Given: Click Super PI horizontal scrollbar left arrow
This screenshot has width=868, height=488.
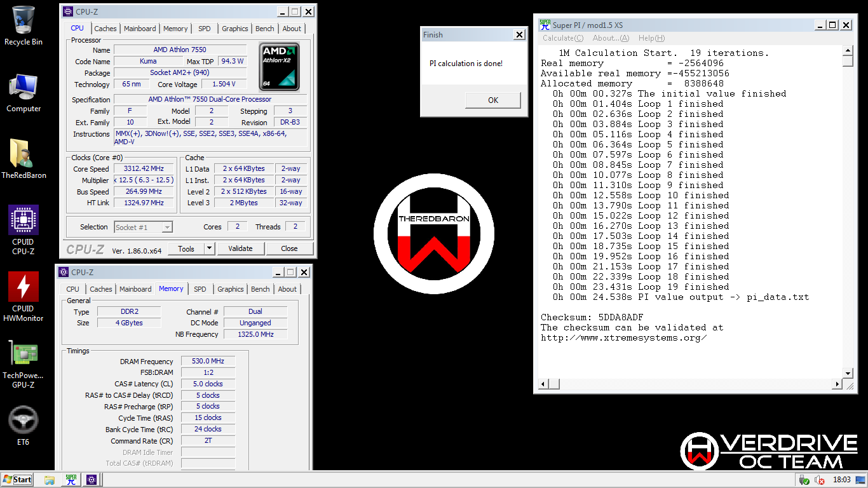Looking at the screenshot, I should pos(543,384).
